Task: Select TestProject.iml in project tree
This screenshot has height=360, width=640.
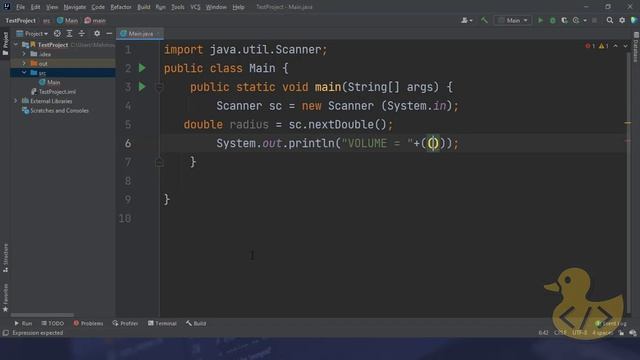Action: click(x=53, y=91)
